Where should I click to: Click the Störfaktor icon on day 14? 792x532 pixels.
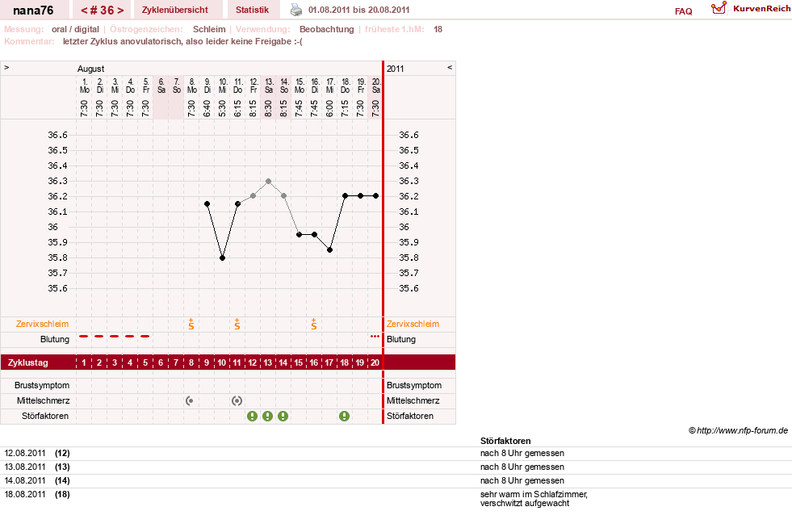click(x=283, y=417)
